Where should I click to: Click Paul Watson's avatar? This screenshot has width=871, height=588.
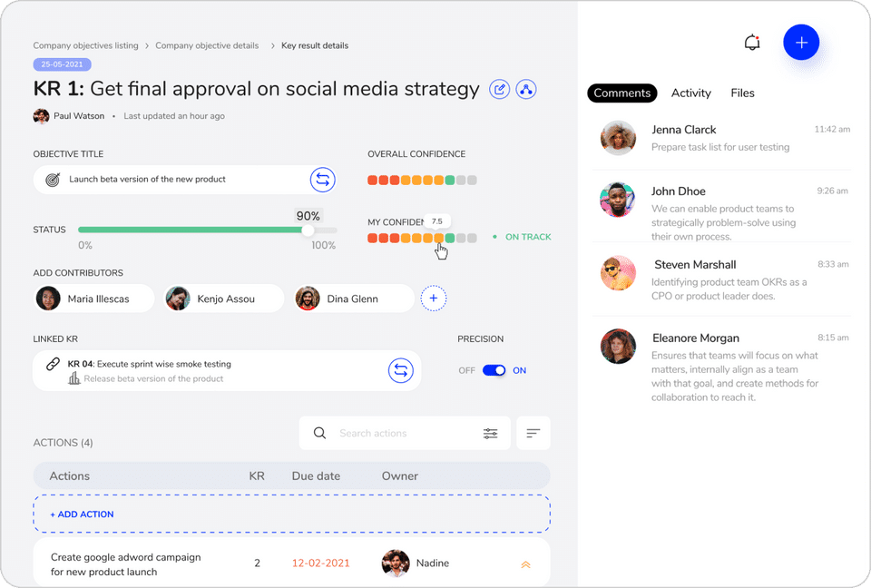[41, 116]
